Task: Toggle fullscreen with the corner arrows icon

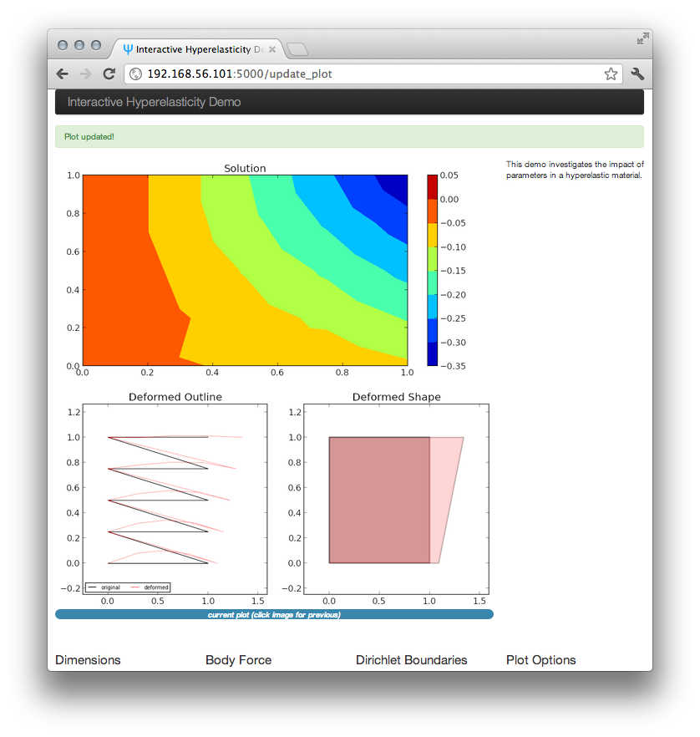Action: pos(642,38)
